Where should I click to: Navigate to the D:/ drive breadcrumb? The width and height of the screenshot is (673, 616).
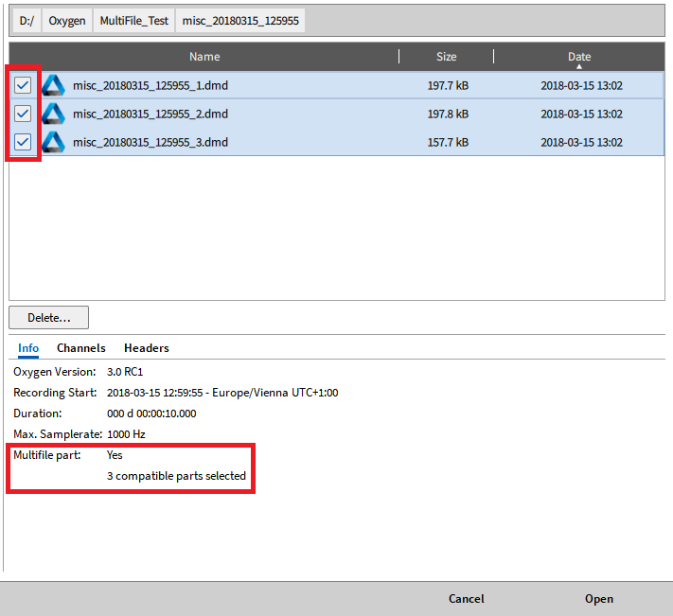click(26, 21)
